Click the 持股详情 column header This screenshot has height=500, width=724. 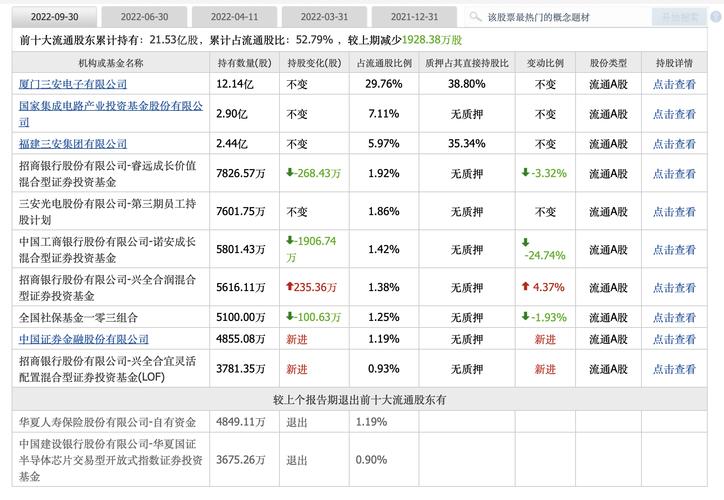click(674, 63)
